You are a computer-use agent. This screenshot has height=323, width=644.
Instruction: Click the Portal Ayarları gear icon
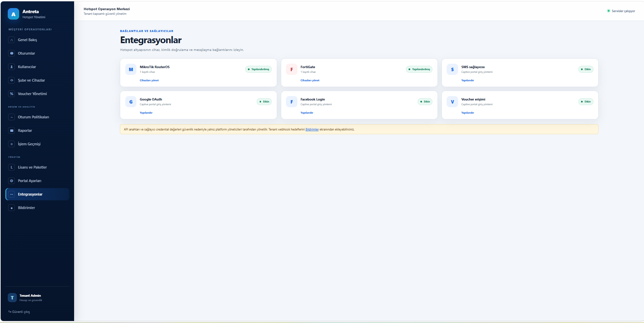(12, 181)
